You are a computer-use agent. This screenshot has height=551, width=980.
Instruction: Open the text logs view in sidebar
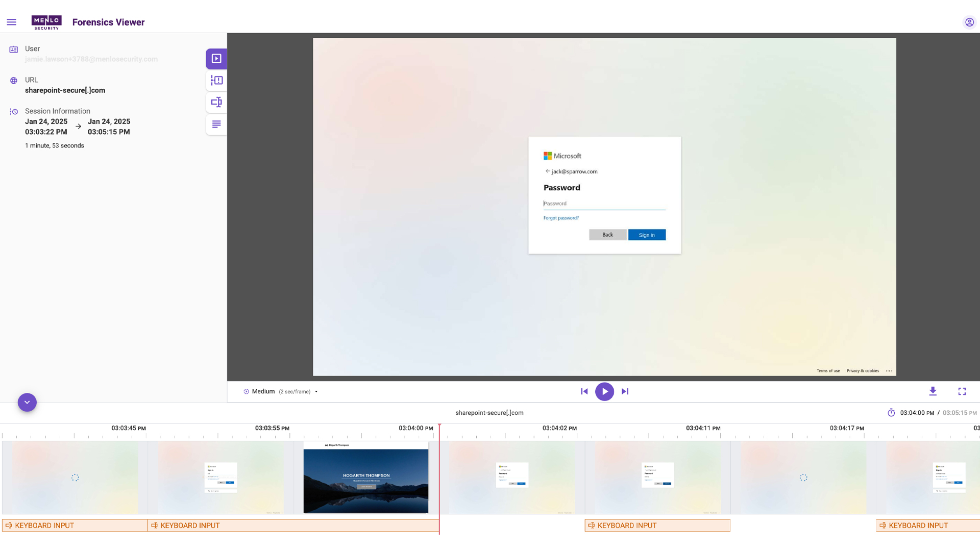point(216,124)
